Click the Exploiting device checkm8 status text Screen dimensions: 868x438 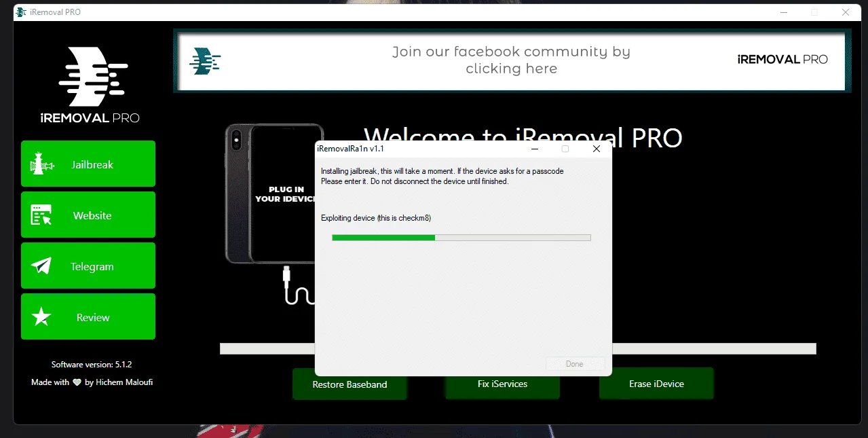pos(376,218)
